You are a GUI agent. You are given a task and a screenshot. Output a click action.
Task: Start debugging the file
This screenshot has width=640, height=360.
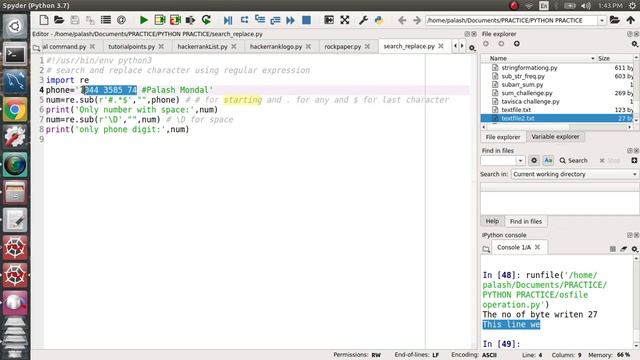[228, 20]
